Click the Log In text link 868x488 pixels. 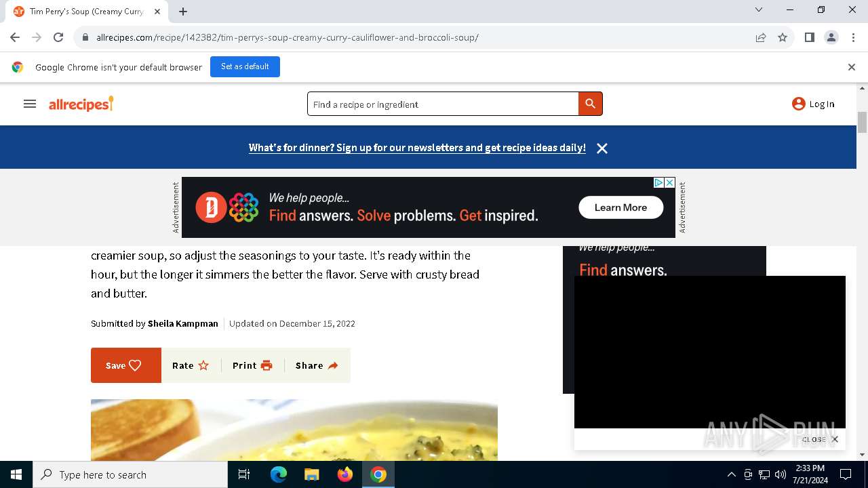[822, 104]
